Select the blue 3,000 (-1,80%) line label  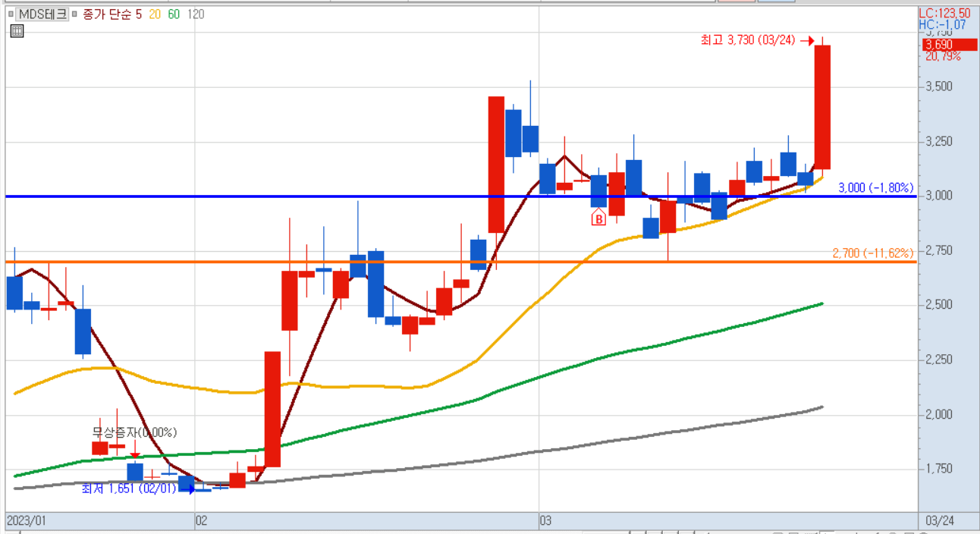875,187
